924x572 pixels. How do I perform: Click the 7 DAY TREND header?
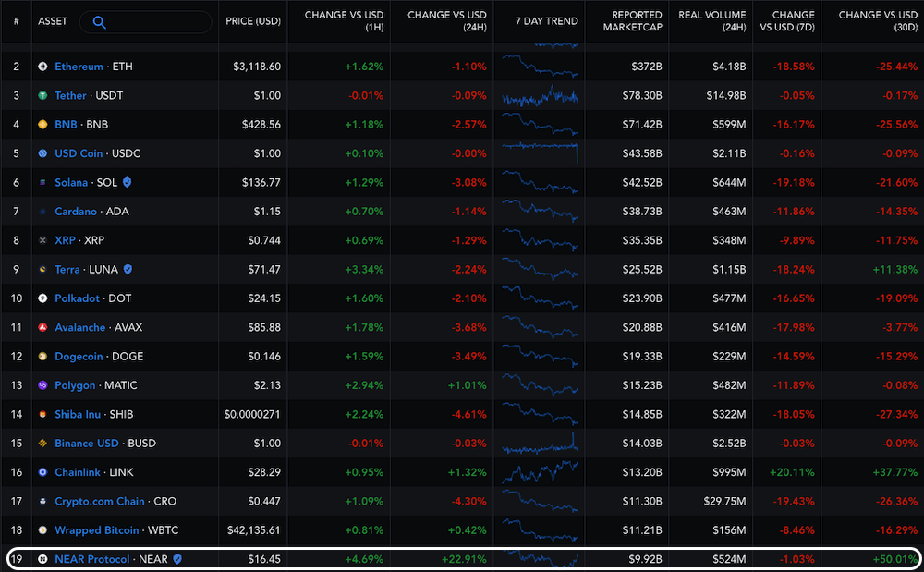546,21
